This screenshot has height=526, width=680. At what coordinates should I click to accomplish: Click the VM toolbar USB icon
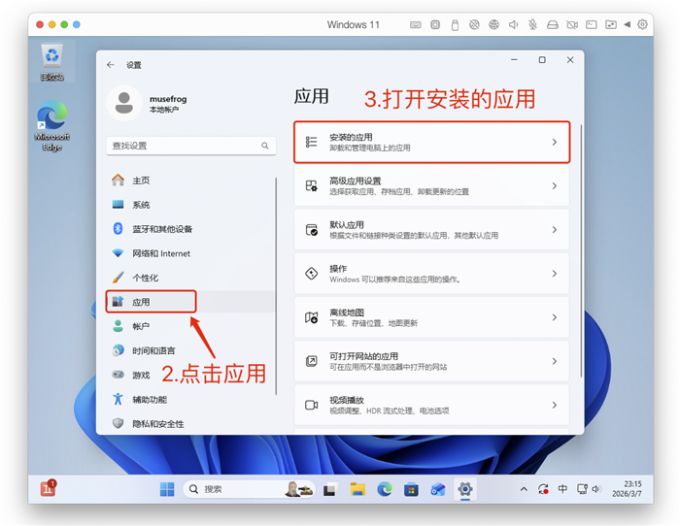point(454,25)
